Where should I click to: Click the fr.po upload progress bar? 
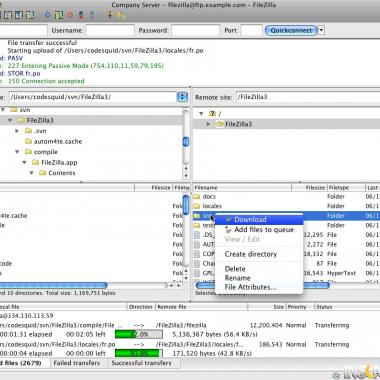[x=139, y=353]
